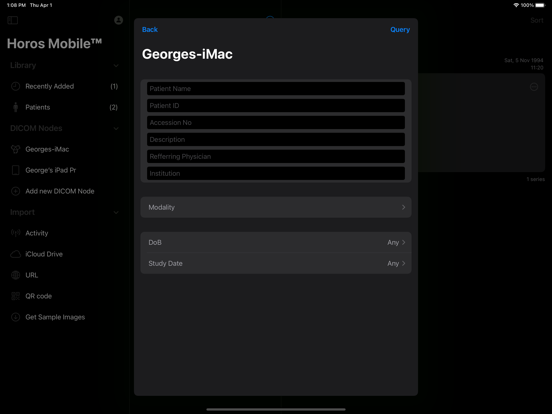Focus the Refferring Physician field
This screenshot has height=414, width=552.
pos(276,156)
